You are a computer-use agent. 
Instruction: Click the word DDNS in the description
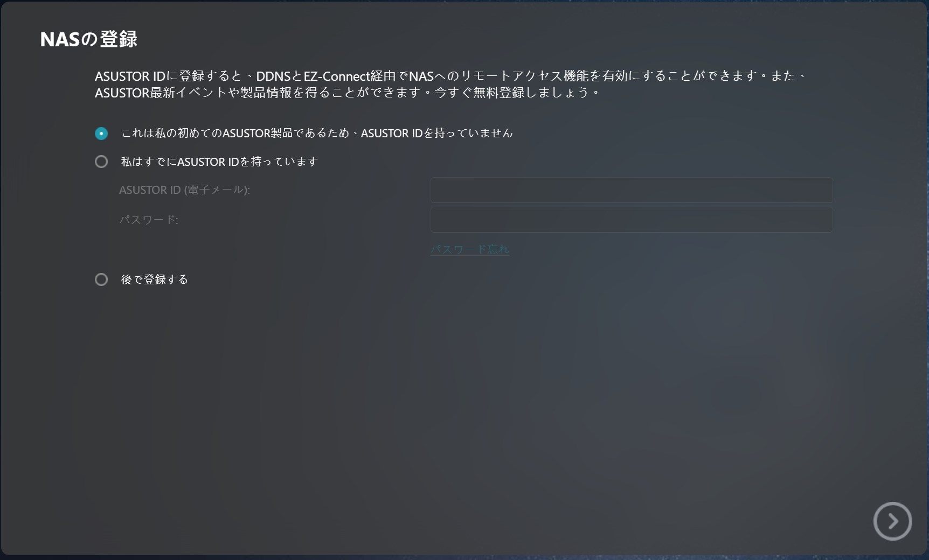[273, 76]
